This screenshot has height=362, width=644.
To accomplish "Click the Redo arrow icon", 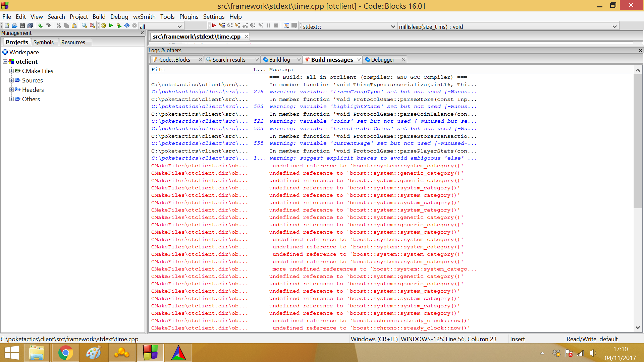I will pyautogui.click(x=48, y=25).
